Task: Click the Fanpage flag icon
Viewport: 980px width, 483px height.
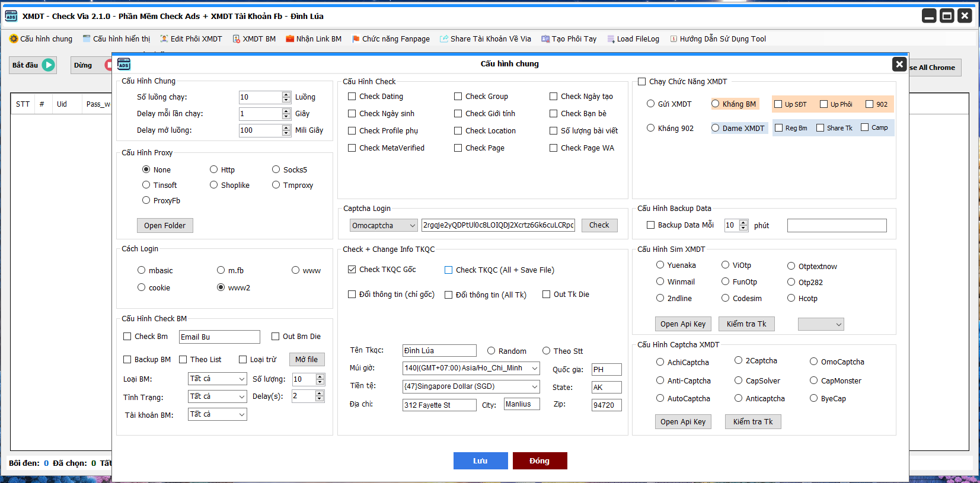Action: (x=356, y=39)
